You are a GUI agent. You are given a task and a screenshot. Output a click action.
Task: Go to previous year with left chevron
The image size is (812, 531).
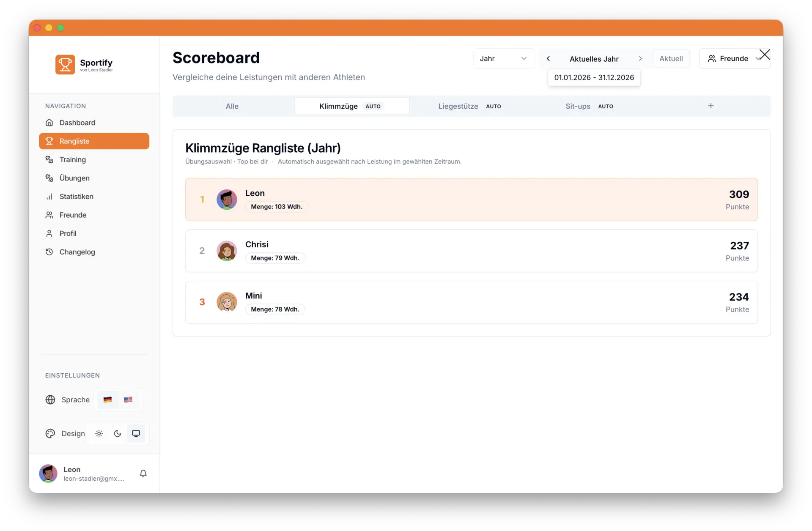(548, 59)
